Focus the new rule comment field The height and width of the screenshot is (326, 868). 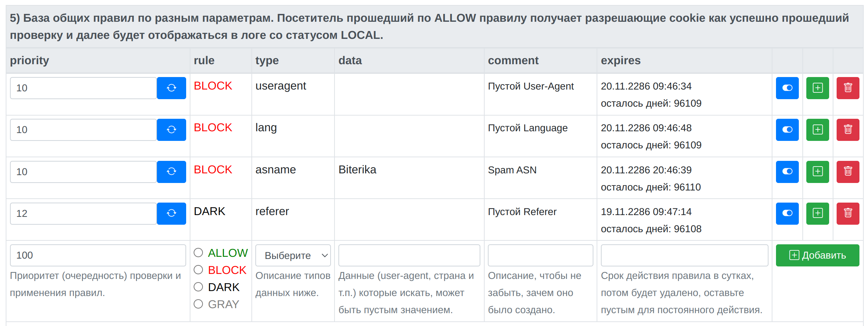click(x=540, y=255)
